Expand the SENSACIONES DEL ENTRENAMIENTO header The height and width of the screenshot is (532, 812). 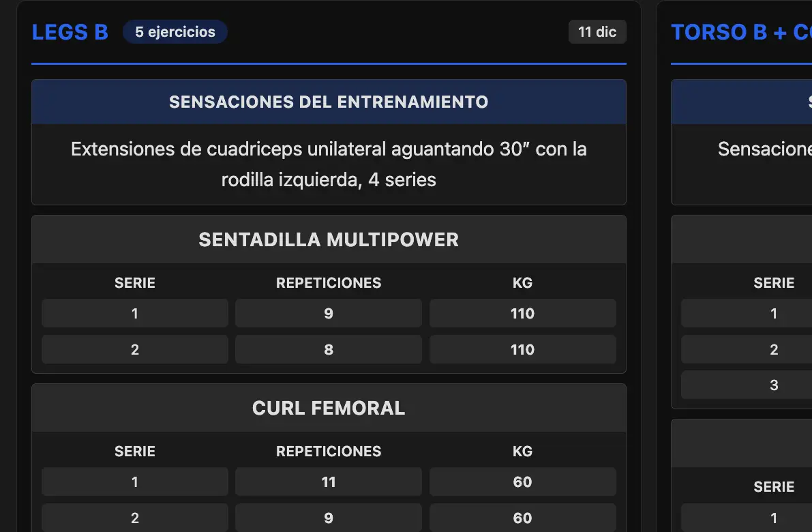click(329, 102)
